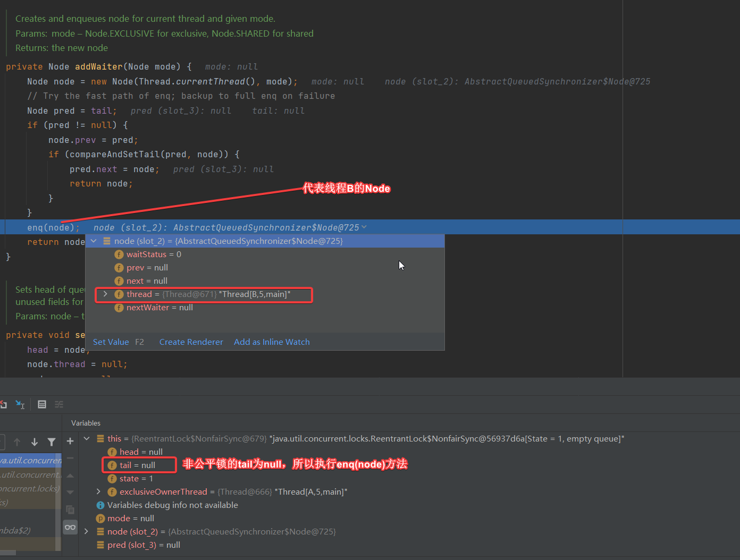The width and height of the screenshot is (740, 560).
Task: Select 'next = null' row in popup
Action: (x=265, y=281)
